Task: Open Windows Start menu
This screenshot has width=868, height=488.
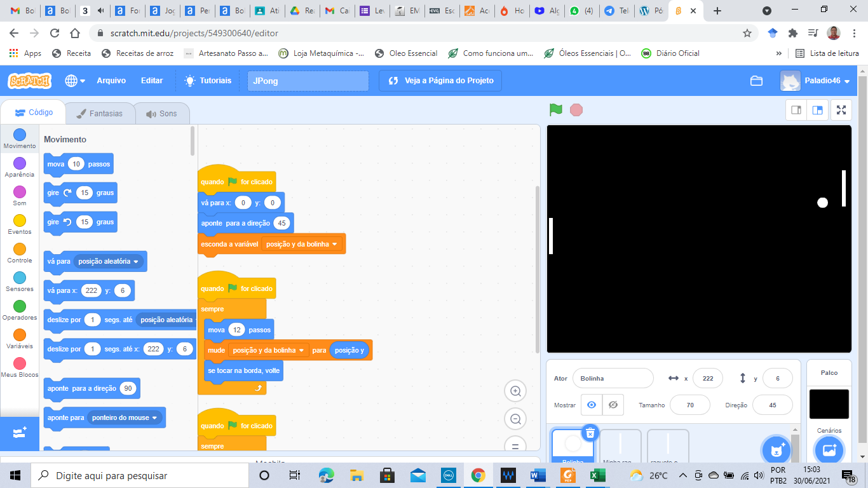Action: pos(15,475)
